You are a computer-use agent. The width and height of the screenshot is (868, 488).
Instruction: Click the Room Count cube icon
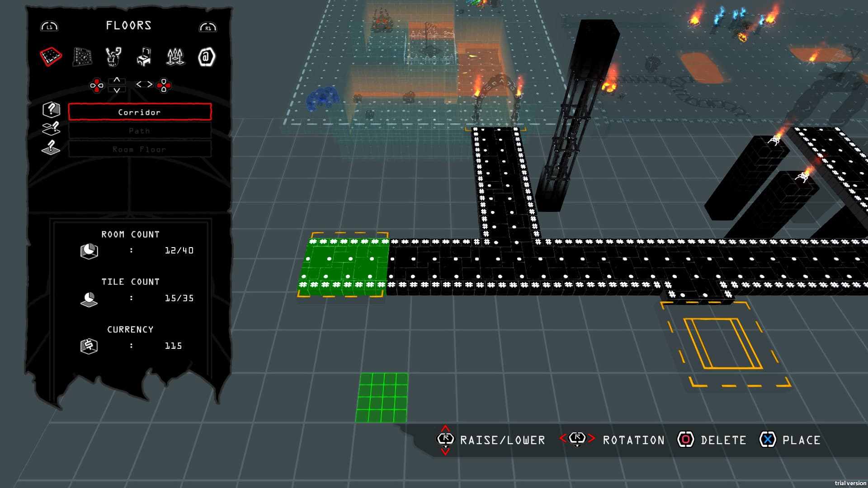point(90,250)
